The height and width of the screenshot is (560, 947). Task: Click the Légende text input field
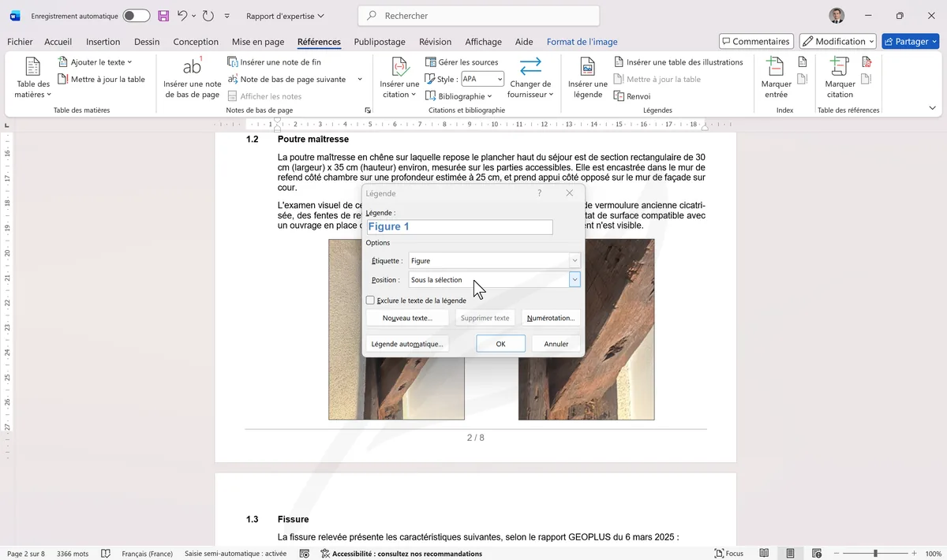[459, 227]
